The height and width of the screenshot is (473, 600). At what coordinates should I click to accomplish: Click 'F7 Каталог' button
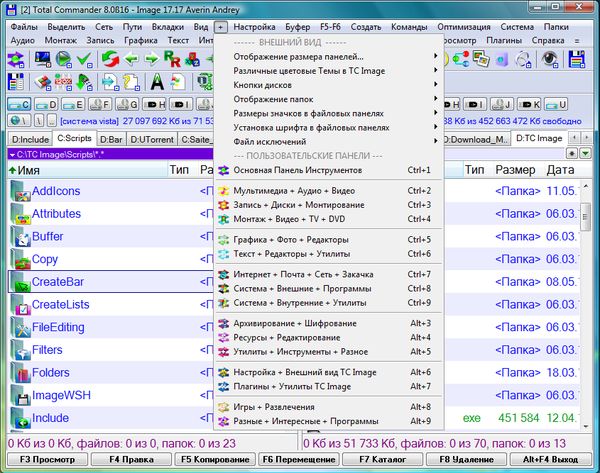(x=383, y=459)
